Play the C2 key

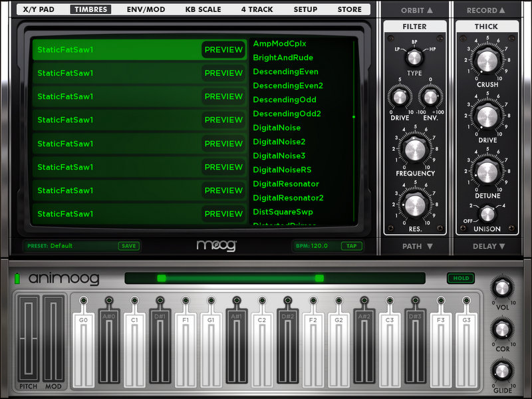click(x=262, y=350)
